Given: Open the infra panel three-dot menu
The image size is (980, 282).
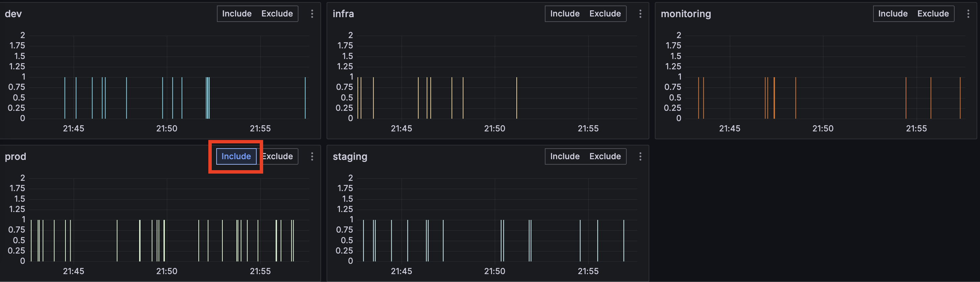Looking at the screenshot, I should (640, 14).
